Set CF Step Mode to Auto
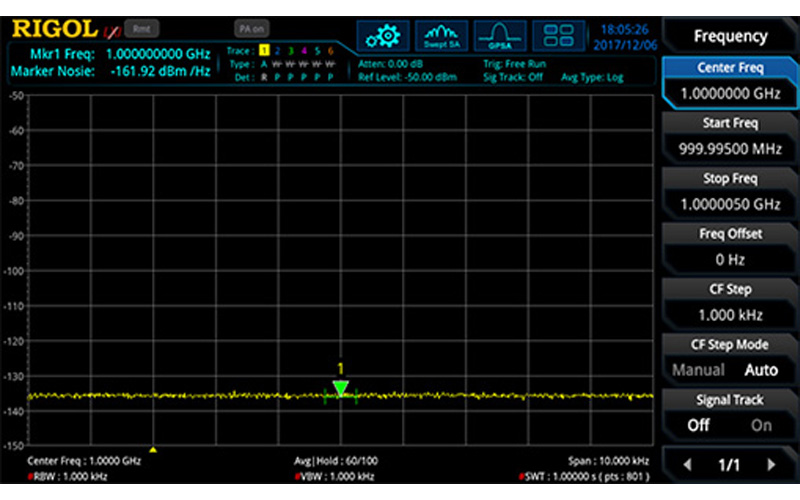 pyautogui.click(x=761, y=370)
